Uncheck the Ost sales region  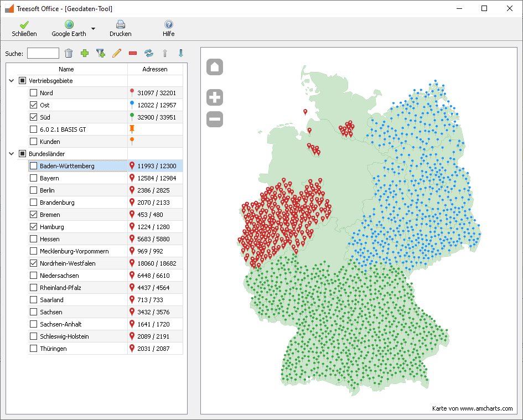[33, 105]
